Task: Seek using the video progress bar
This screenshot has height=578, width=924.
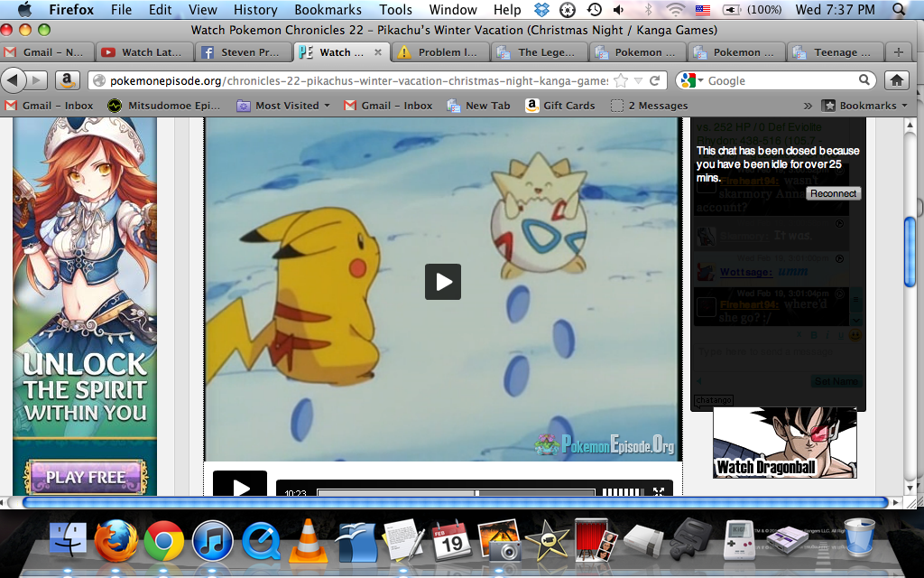Action: pyautogui.click(x=456, y=492)
